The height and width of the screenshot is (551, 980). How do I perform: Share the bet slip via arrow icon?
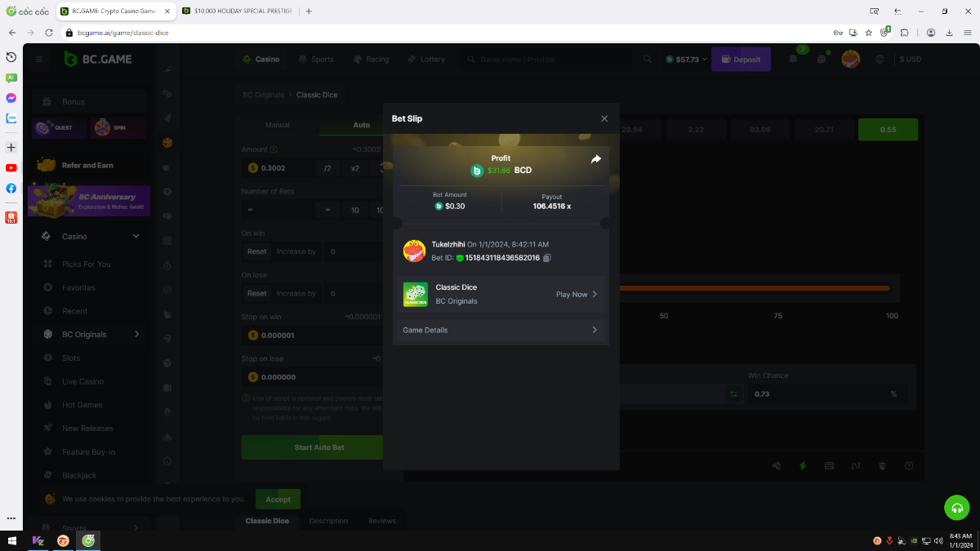click(595, 159)
